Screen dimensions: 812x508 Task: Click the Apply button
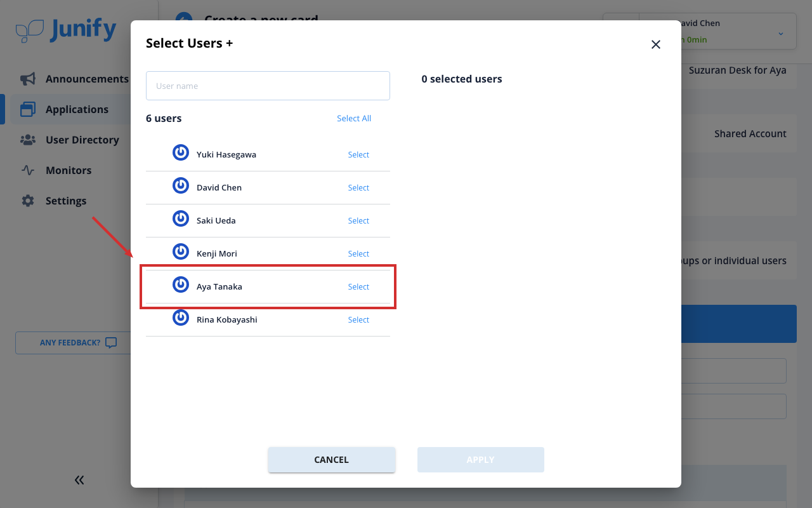481,460
